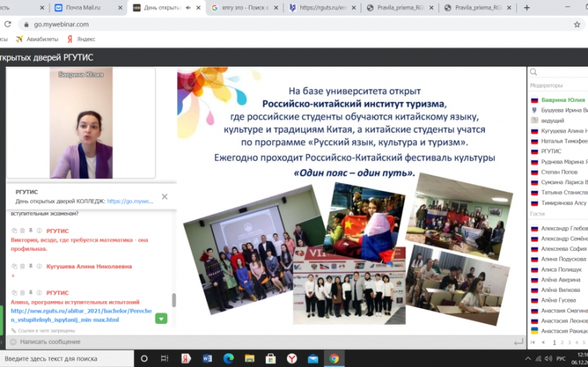This screenshot has height=367, width=588.
Task: Open page 3 of participants list
Action: click(569, 342)
